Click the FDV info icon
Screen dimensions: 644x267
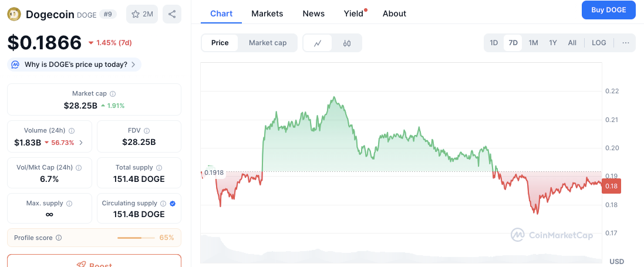147,131
